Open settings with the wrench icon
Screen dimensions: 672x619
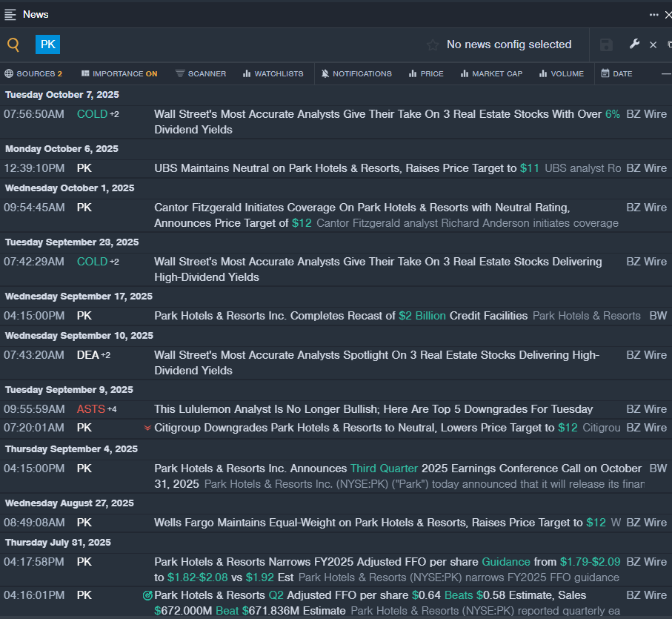coord(634,44)
